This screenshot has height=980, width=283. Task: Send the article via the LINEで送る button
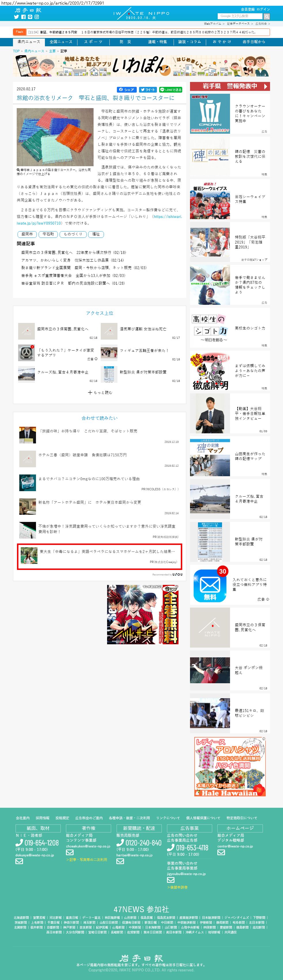pyautogui.click(x=171, y=90)
